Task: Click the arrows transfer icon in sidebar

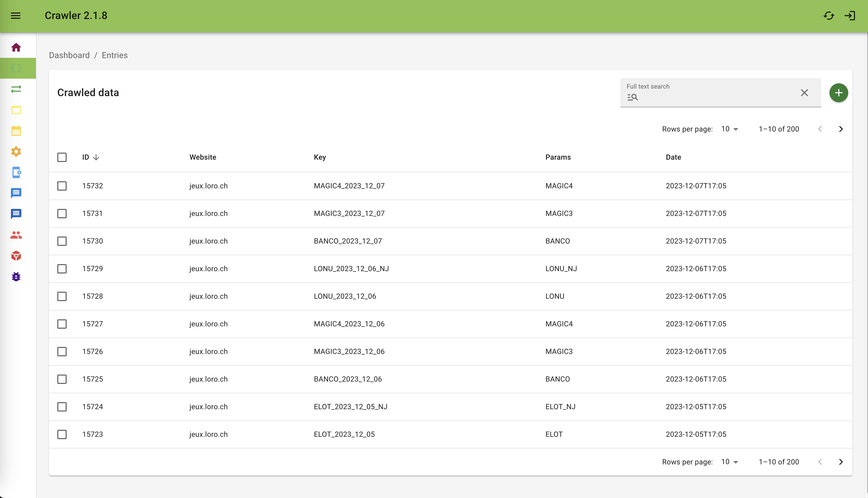Action: pos(16,89)
